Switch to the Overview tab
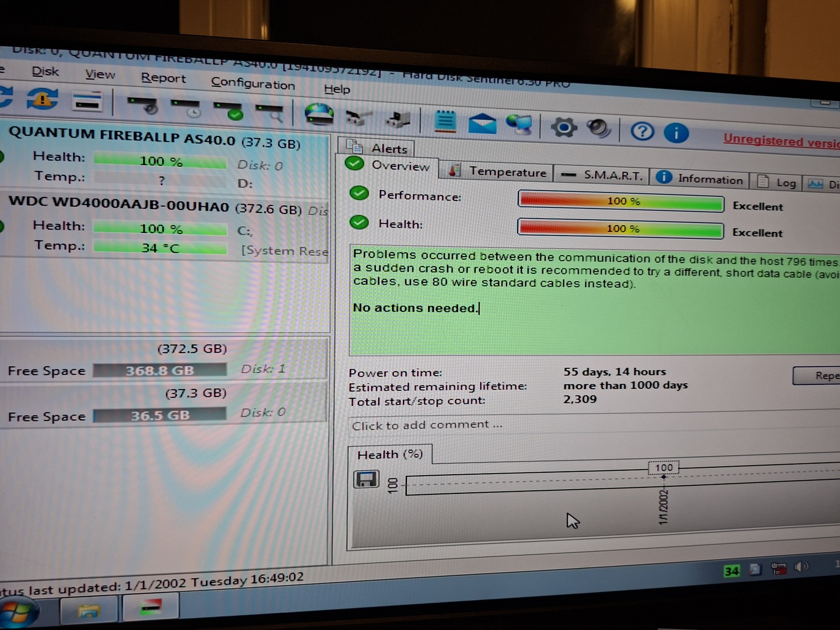This screenshot has height=630, width=840. click(x=388, y=165)
